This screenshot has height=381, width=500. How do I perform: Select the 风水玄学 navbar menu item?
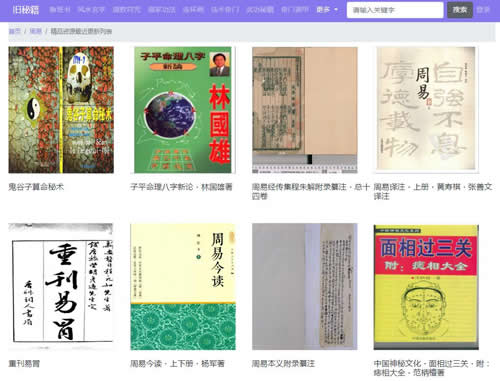(x=91, y=10)
